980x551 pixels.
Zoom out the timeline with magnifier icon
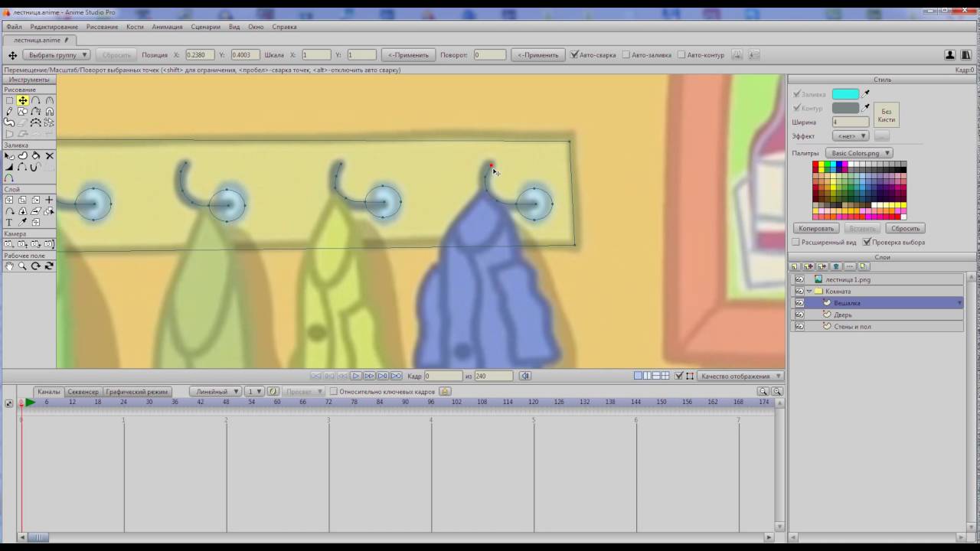(763, 391)
